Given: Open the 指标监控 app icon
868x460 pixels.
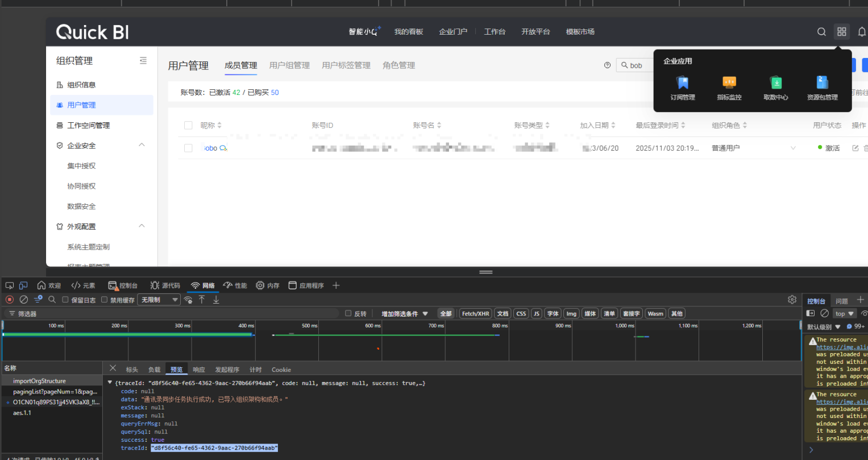Looking at the screenshot, I should (729, 88).
